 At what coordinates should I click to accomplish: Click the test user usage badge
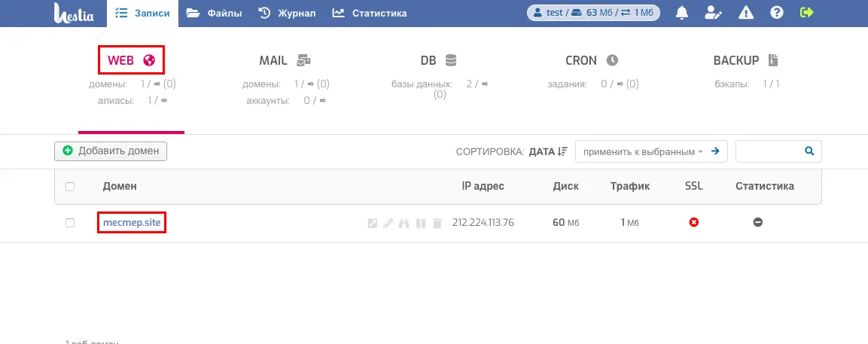593,13
